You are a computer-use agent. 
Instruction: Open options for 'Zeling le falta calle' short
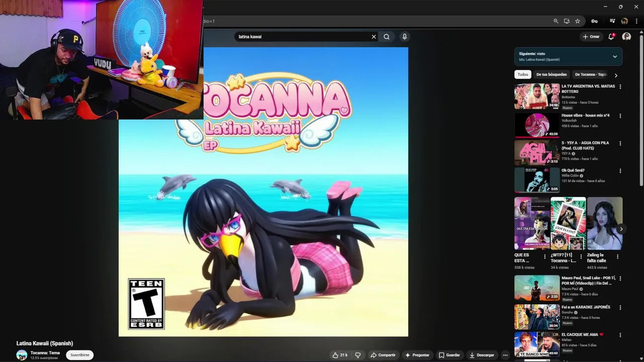point(617,256)
